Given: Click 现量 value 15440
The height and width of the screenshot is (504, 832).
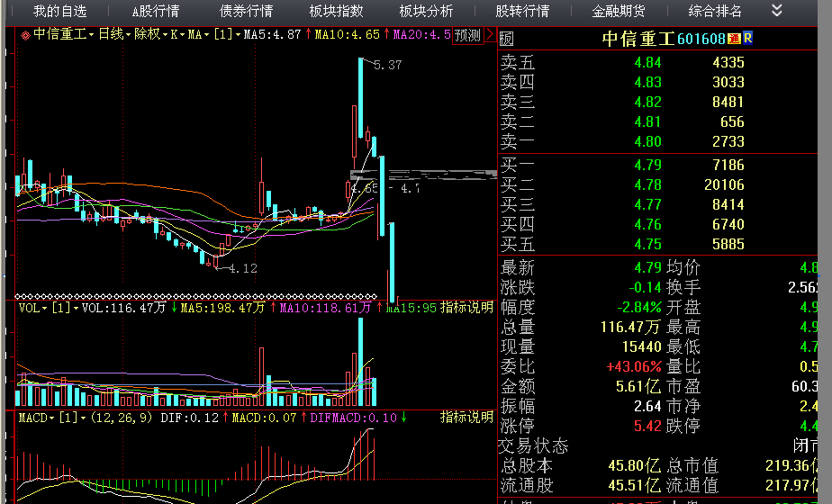Looking at the screenshot, I should click(x=641, y=347).
